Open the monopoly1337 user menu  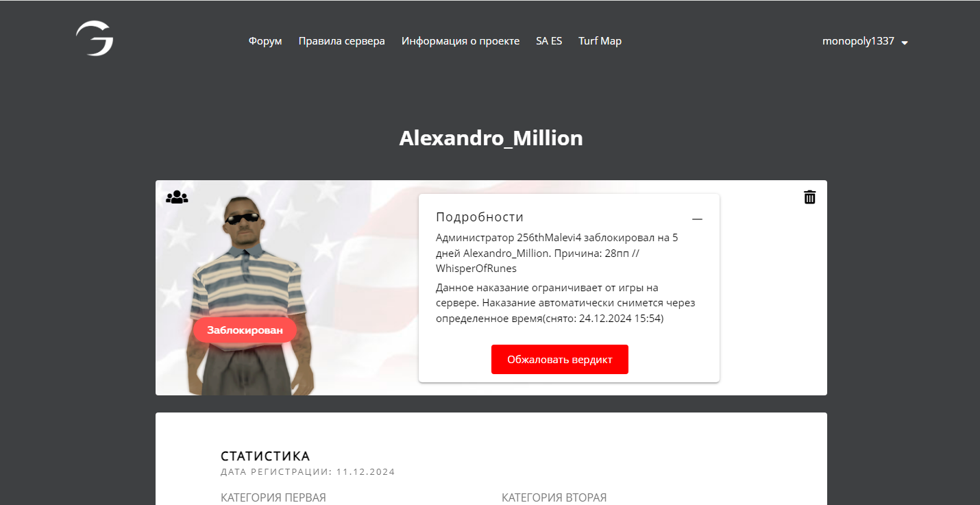click(x=865, y=41)
